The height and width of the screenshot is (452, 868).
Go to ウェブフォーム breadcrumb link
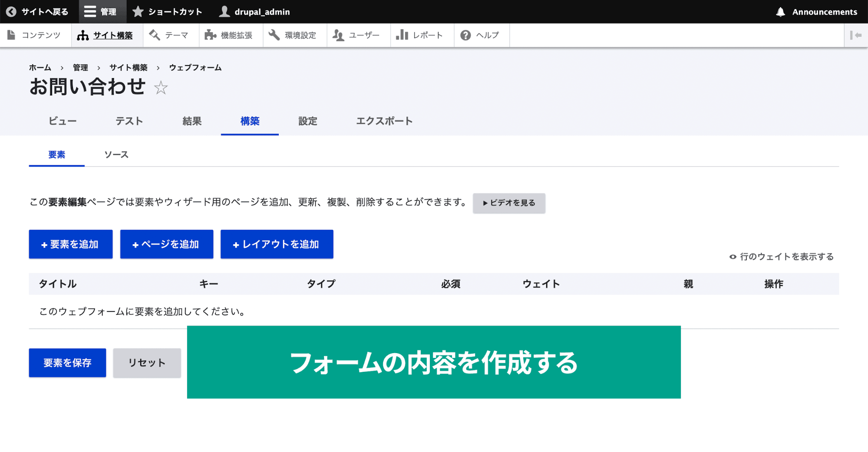coord(195,68)
